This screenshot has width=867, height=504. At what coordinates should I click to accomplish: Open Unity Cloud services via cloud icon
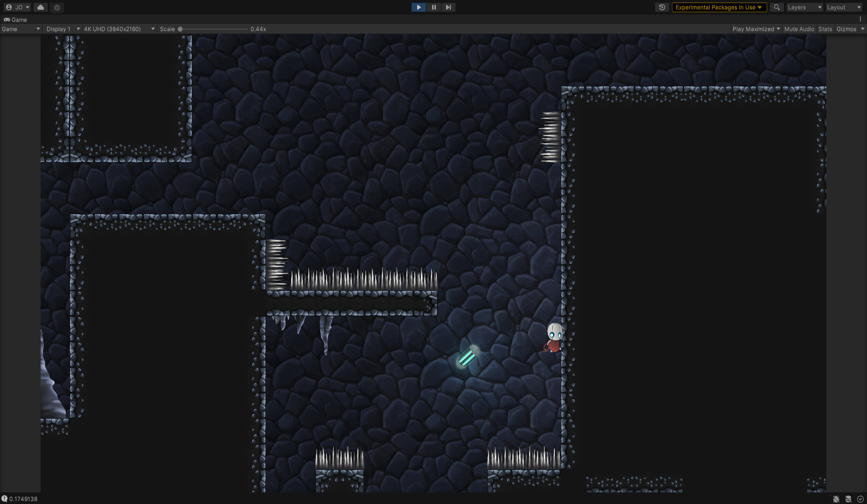[x=41, y=7]
